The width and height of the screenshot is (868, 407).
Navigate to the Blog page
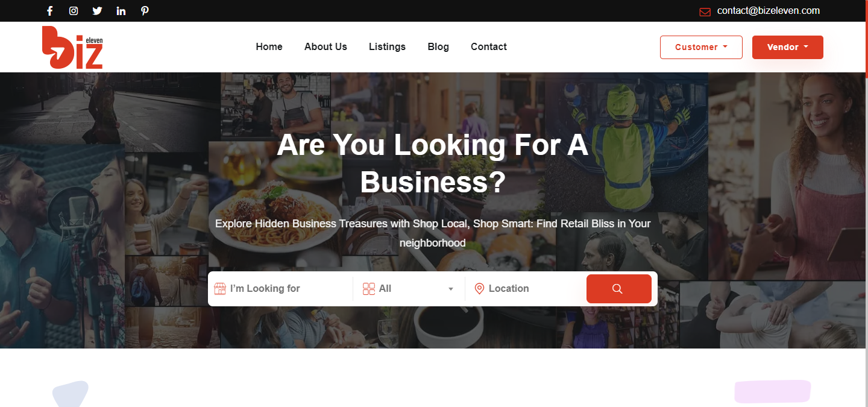coord(438,46)
